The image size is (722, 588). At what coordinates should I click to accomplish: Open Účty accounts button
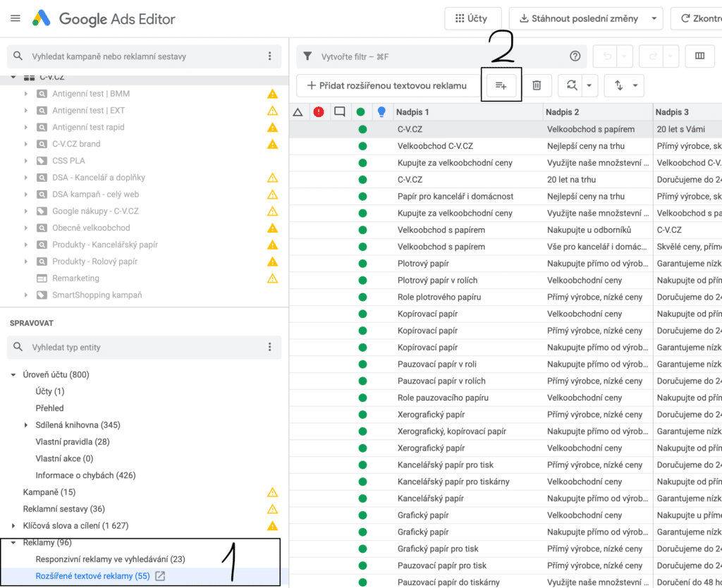[x=472, y=18]
